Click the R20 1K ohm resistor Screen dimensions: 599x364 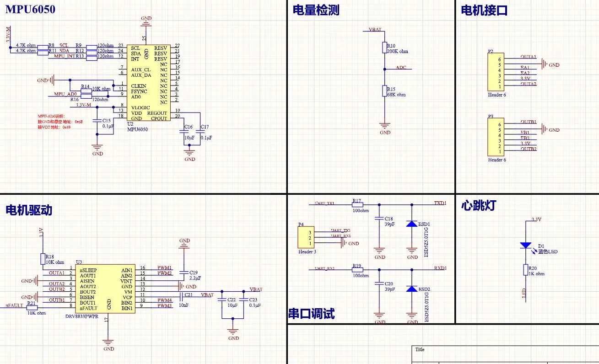(526, 270)
